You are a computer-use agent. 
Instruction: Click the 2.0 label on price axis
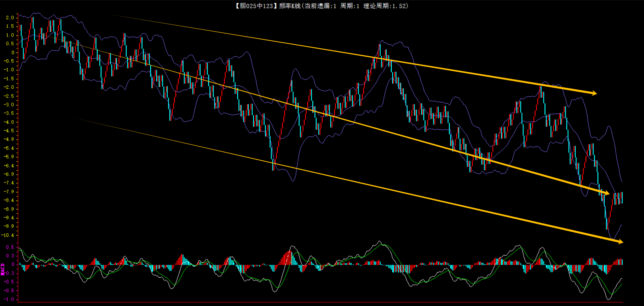[x=10, y=18]
